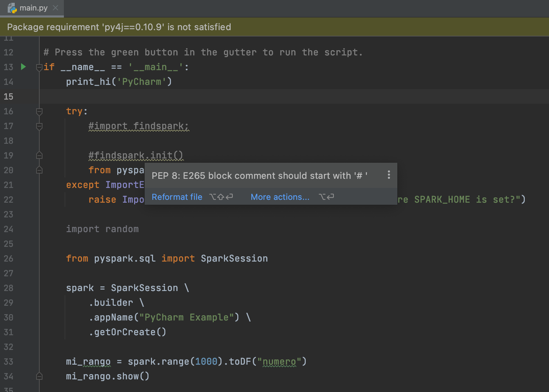Toggle the fold marker on line 19
This screenshot has width=549, height=392.
coord(39,155)
